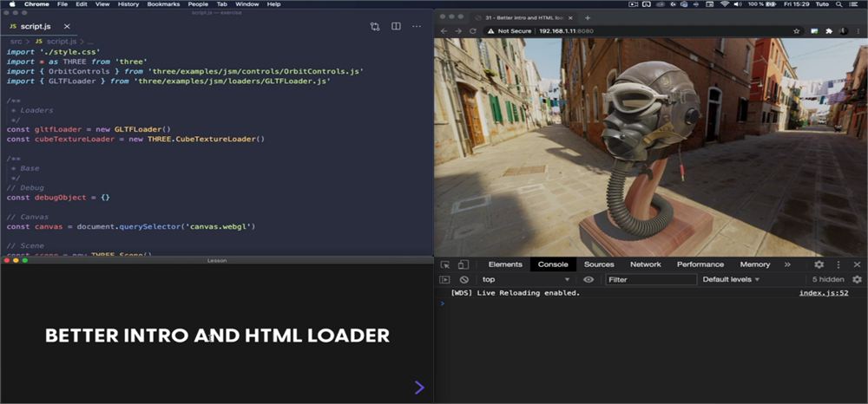Create live expression with eye icon
This screenshot has width=868, height=404.
[x=589, y=280]
